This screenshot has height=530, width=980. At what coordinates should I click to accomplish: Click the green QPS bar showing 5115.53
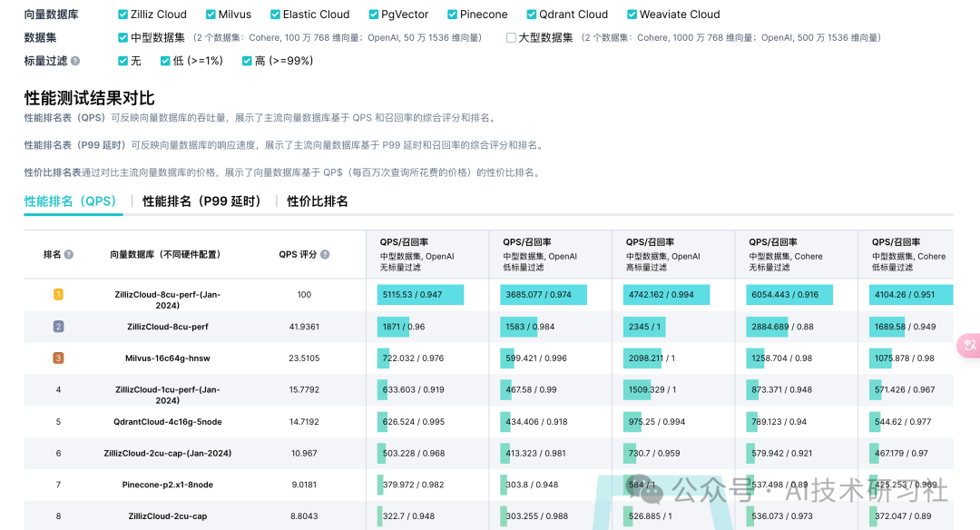pyautogui.click(x=421, y=294)
